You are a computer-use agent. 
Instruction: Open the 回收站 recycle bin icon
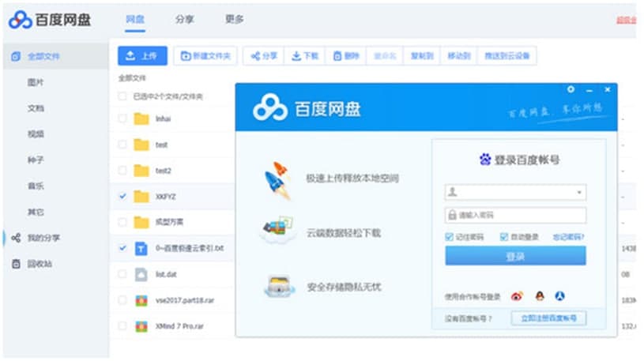[16, 264]
